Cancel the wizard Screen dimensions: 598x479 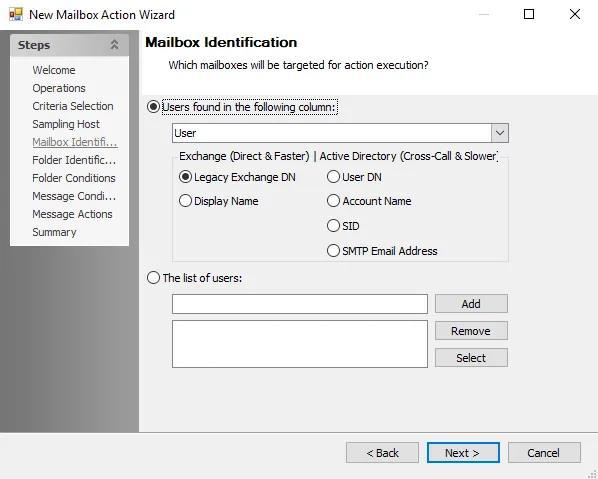coord(544,453)
